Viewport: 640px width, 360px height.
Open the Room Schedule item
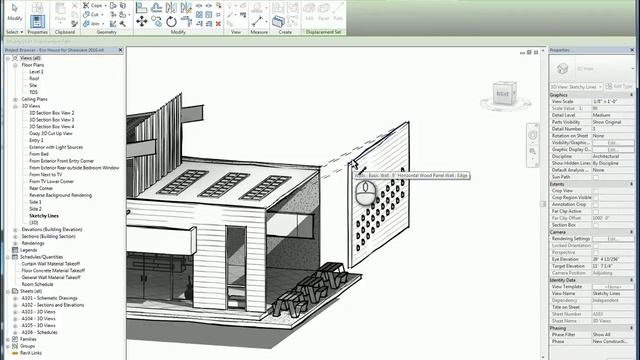(x=38, y=284)
